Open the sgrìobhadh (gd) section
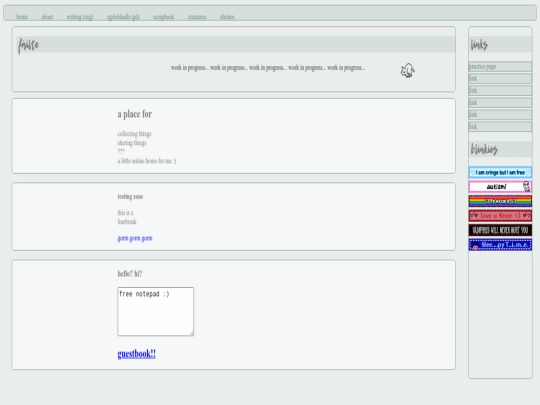 pyautogui.click(x=123, y=17)
